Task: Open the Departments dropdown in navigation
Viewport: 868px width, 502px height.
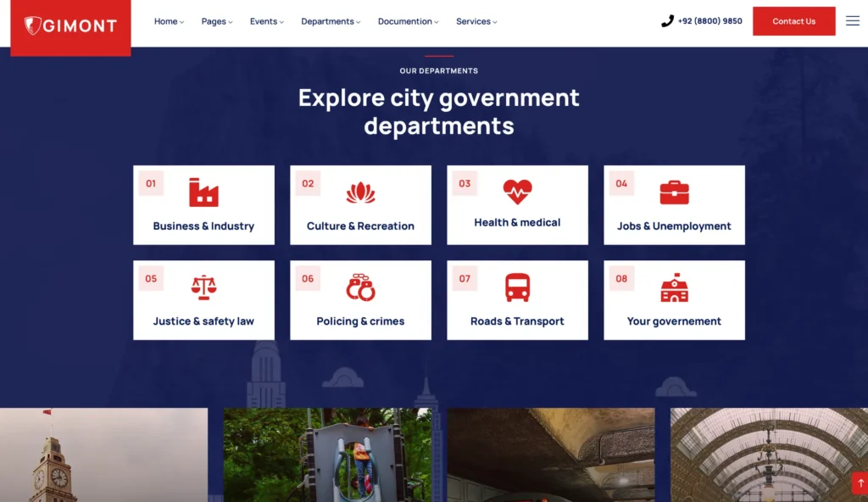Action: point(331,21)
